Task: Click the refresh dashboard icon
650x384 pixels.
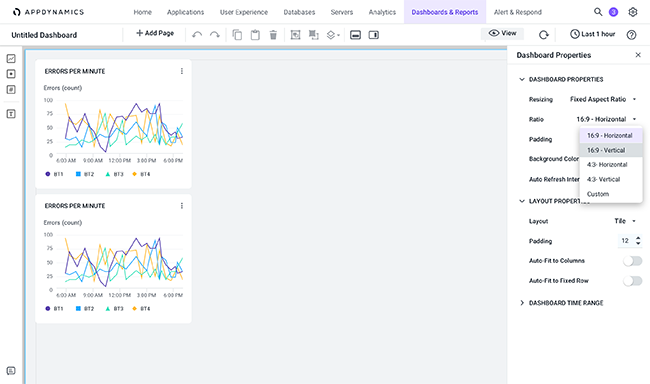Action: pyautogui.click(x=543, y=35)
